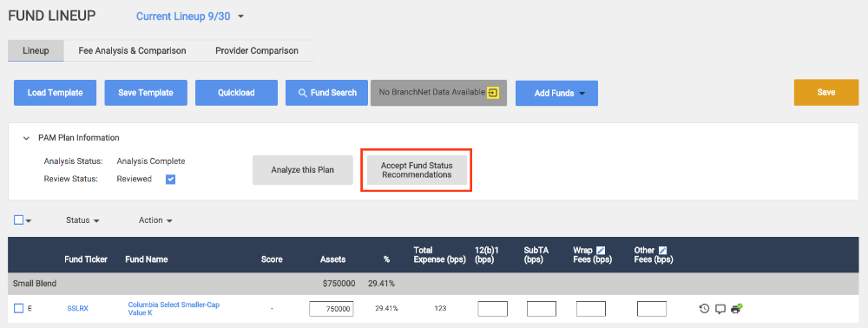Open the Action dropdown menu
Viewport: 868px width, 328px height.
[x=155, y=220]
